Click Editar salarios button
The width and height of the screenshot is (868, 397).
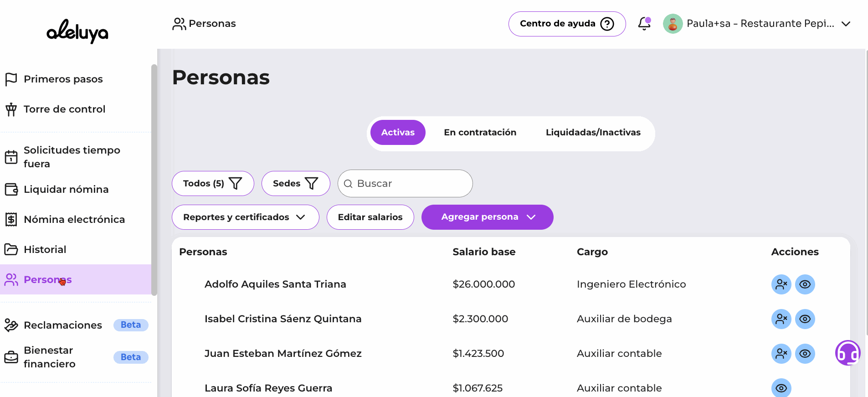tap(370, 217)
